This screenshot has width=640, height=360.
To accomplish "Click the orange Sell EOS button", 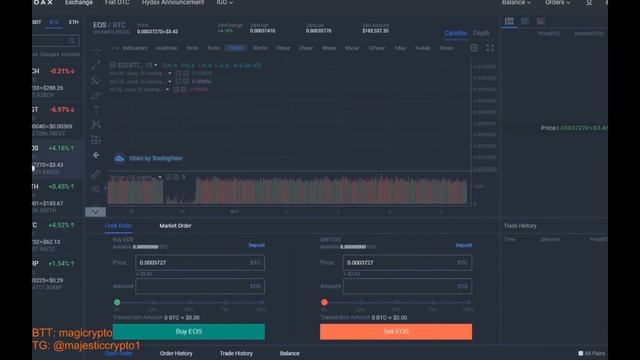I will pos(396,332).
